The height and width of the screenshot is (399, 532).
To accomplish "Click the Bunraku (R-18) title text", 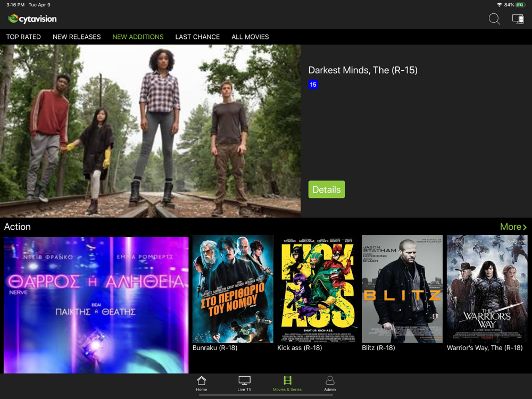I will [215, 348].
